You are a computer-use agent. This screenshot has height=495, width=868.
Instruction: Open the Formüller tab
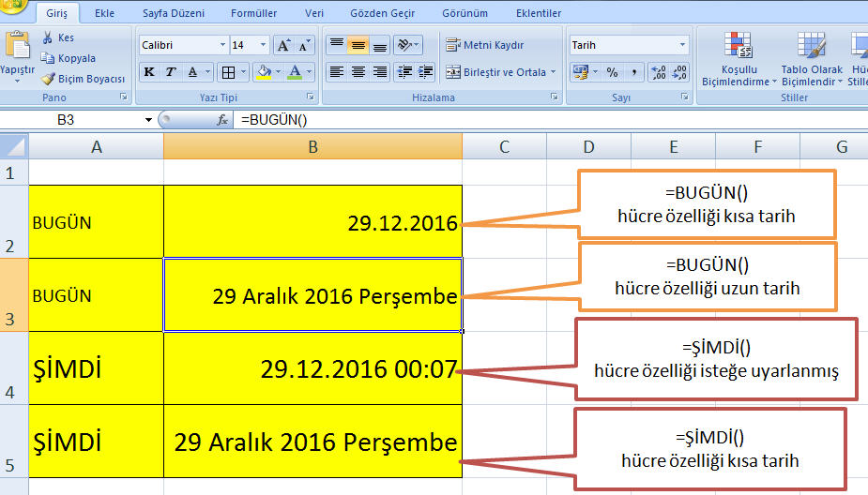(253, 13)
